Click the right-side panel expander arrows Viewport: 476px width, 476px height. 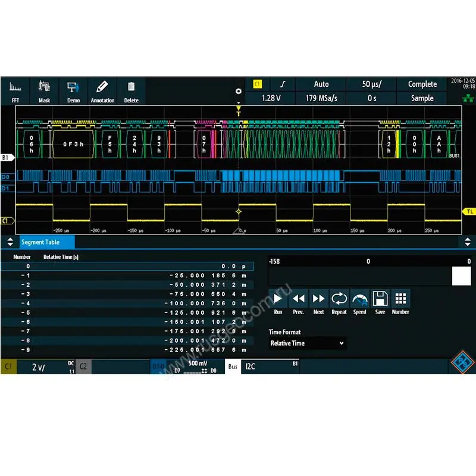tap(467, 242)
